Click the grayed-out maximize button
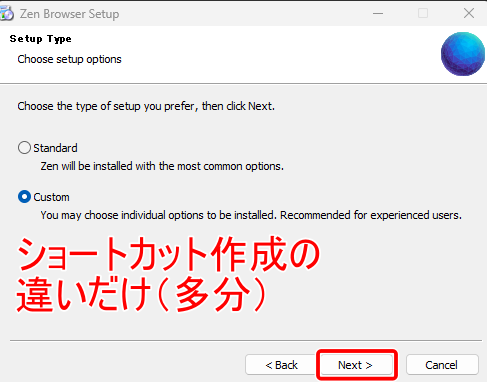Screen dimensions: 487x382 423,13
